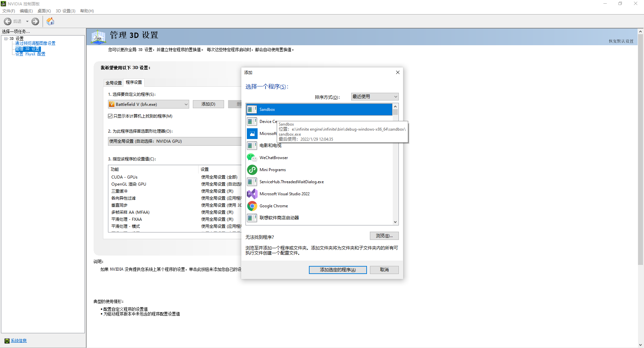This screenshot has width=644, height=348.
Task: Click the 取消 button
Action: [x=384, y=270]
